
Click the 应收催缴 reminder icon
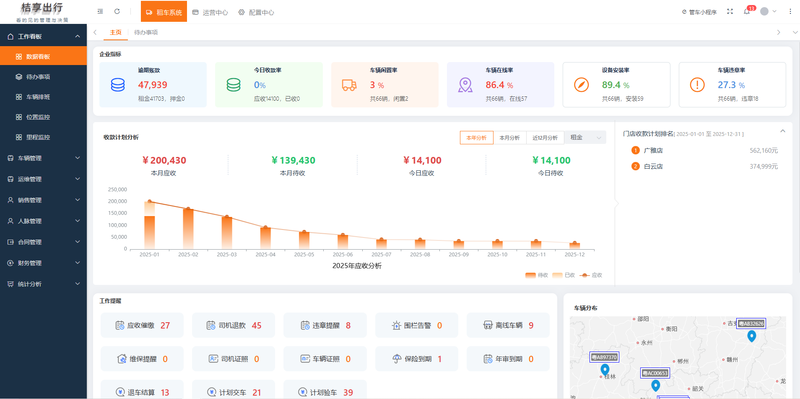120,325
